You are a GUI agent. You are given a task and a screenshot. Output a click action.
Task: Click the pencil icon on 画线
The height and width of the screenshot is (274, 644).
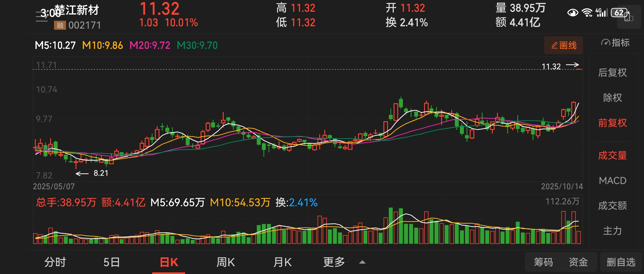pyautogui.click(x=554, y=45)
